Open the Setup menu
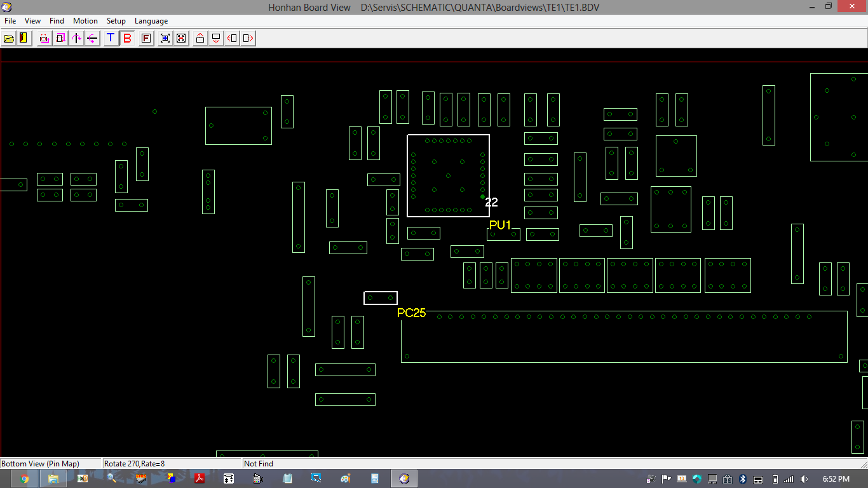 pos(116,21)
